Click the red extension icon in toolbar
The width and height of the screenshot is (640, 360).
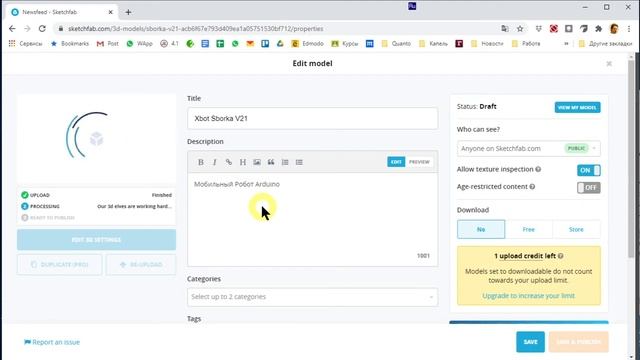pyautogui.click(x=553, y=29)
